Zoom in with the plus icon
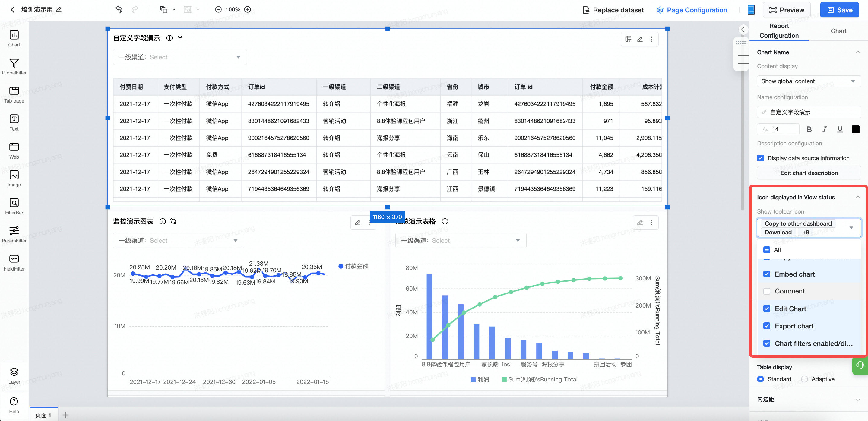868x421 pixels. pos(248,9)
